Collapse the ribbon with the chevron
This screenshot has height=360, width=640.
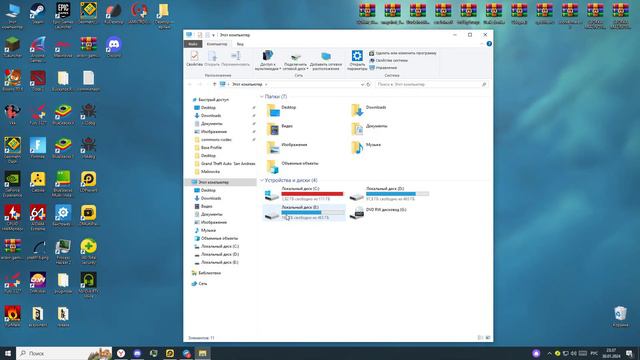coord(482,44)
